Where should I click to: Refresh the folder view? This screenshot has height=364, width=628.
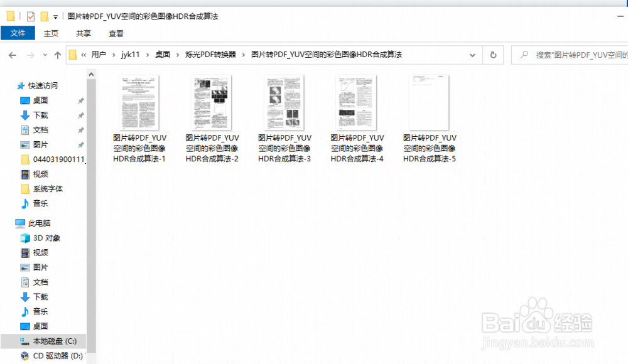[493, 55]
